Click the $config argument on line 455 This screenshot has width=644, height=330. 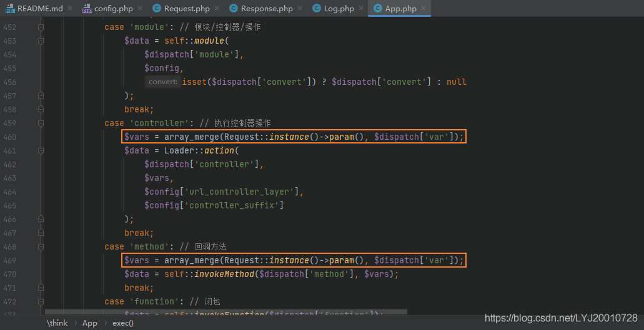161,68
